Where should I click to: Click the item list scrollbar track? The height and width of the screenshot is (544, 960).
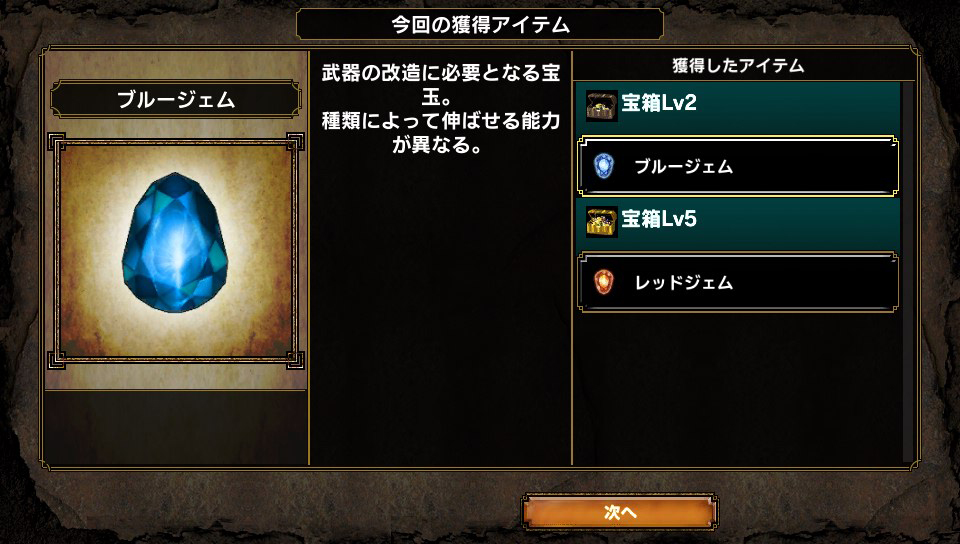(x=907, y=272)
